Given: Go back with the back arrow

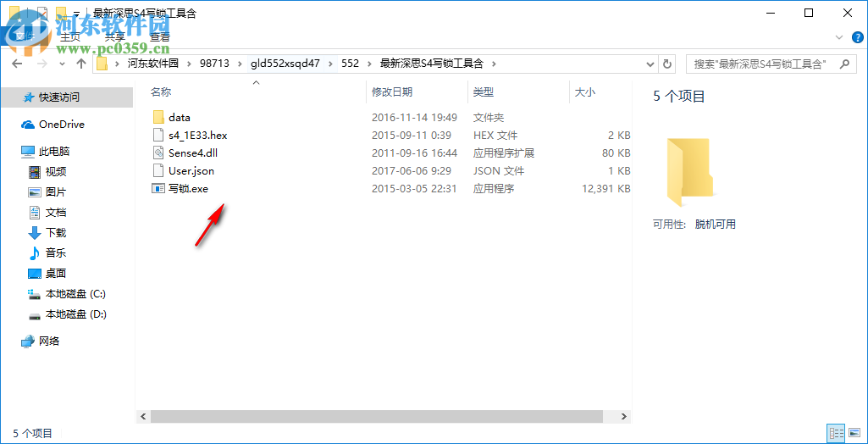Looking at the screenshot, I should 17,64.
